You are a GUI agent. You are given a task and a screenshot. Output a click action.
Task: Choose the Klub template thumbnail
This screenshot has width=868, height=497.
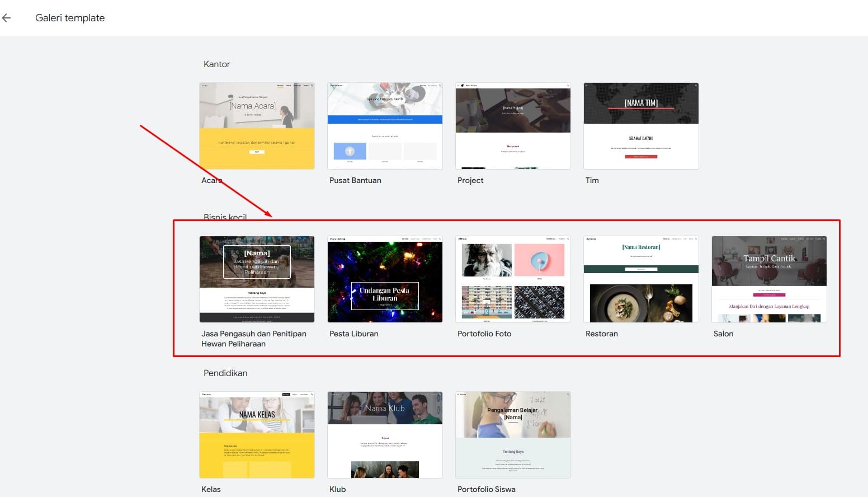[x=385, y=435]
